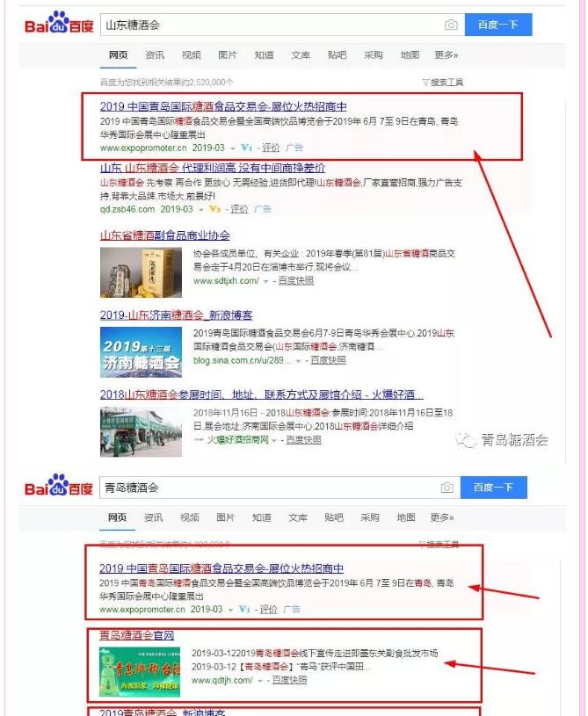Open 地图 tab in the lower search page
588x716 pixels.
[x=406, y=517]
